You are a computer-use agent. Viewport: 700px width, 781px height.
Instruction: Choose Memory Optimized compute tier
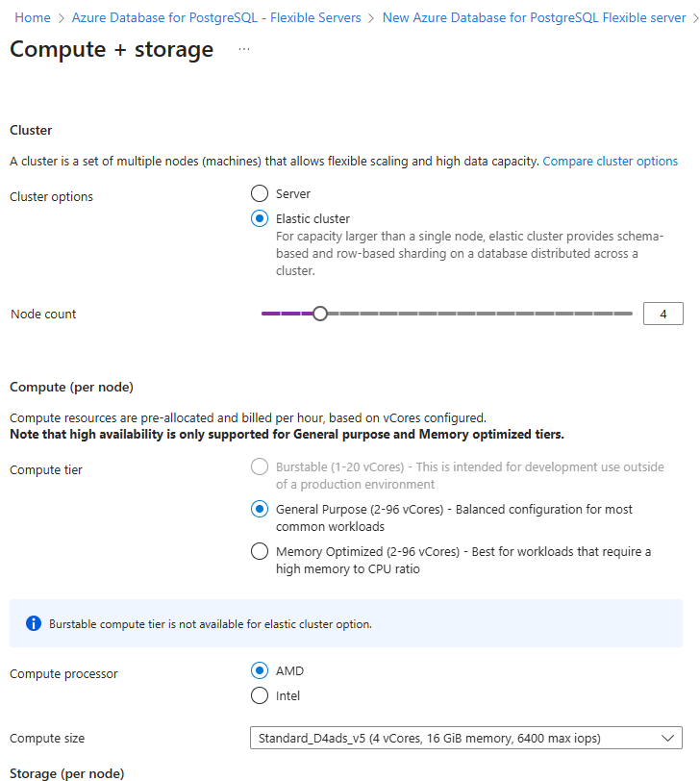(260, 551)
